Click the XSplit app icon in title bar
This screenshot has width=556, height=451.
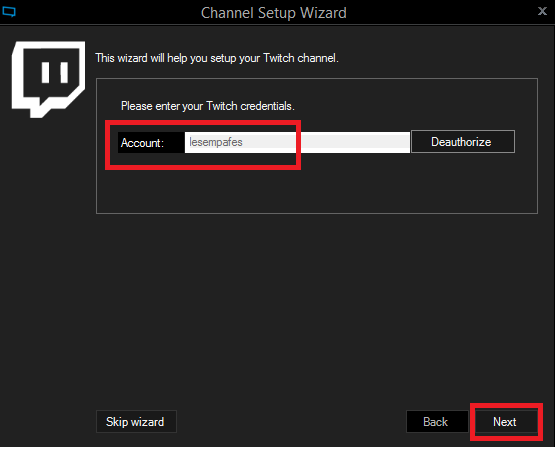pyautogui.click(x=9, y=12)
